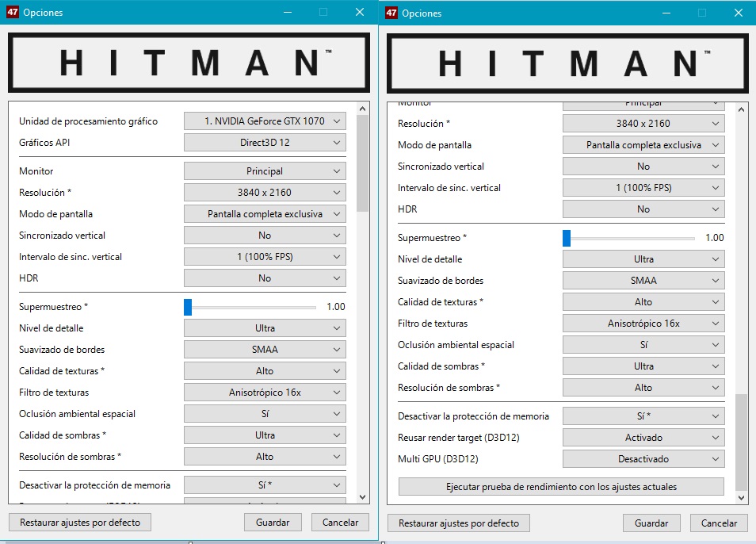
Task: Click the "Reusar render target (D3D12)" label
Action: coord(459,438)
